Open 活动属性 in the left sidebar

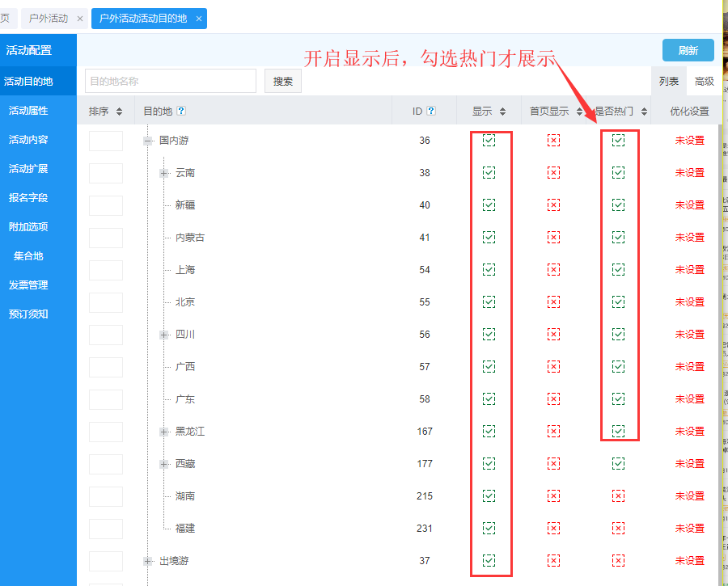(x=28, y=111)
